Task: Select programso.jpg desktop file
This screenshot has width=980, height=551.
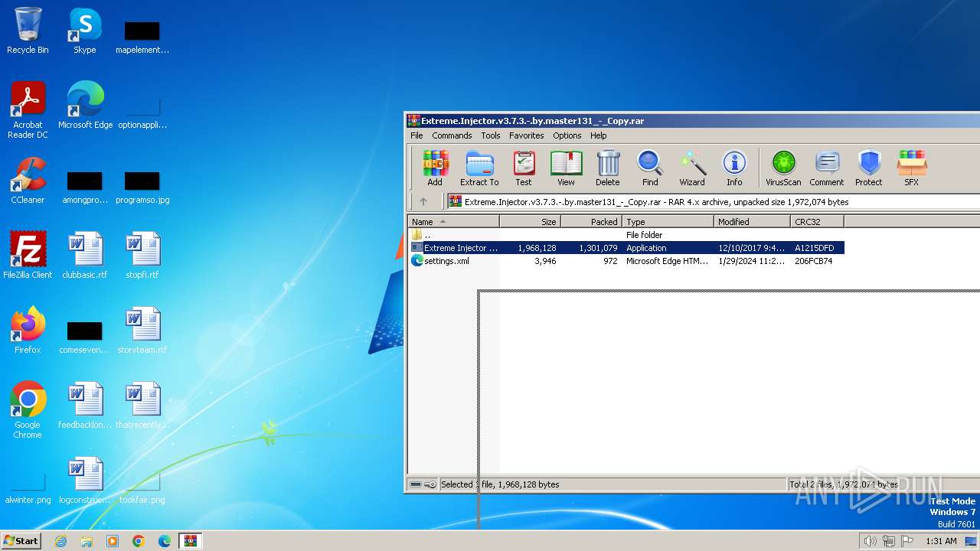Action: click(142, 188)
